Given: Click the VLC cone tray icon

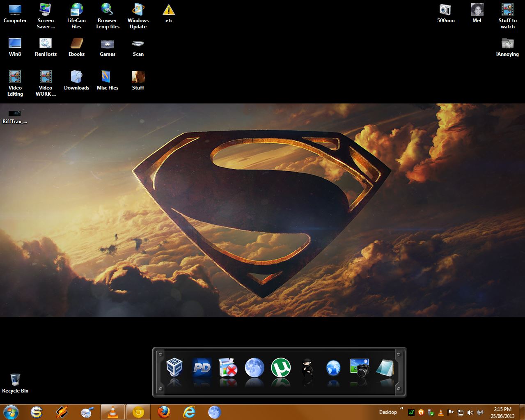Looking at the screenshot, I should coord(440,413).
